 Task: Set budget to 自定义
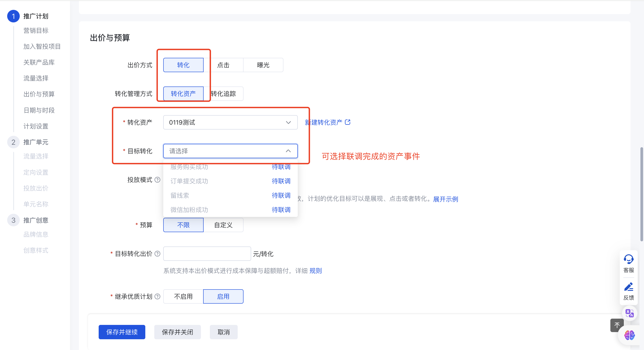coord(223,225)
